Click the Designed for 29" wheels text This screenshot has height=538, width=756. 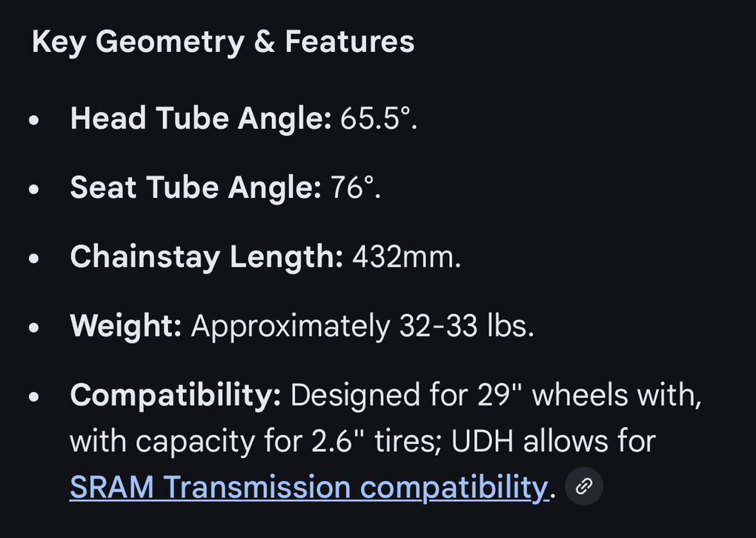coord(495,395)
